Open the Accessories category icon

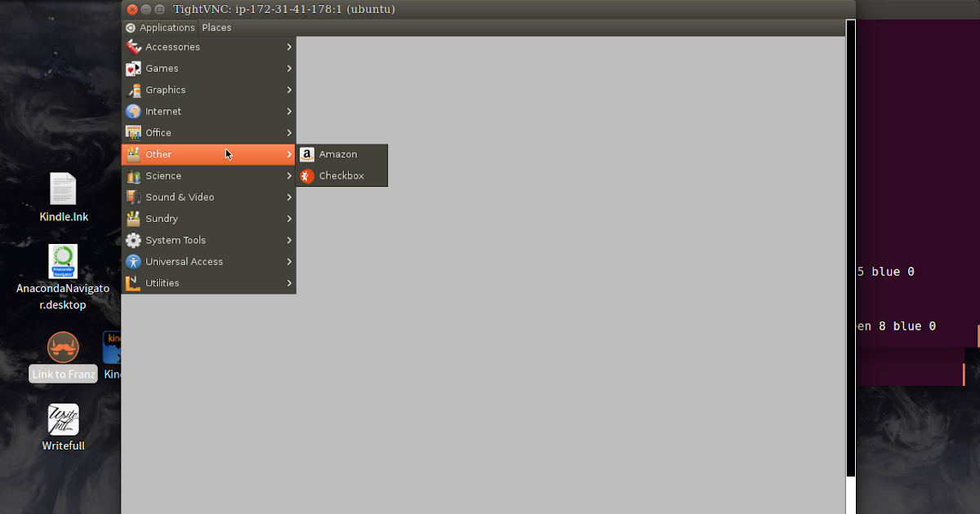pos(133,47)
